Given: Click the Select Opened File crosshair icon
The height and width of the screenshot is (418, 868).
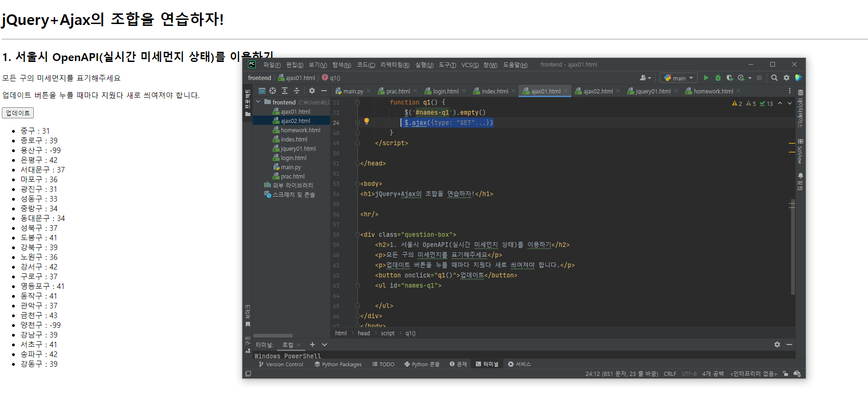Looking at the screenshot, I should click(x=273, y=91).
